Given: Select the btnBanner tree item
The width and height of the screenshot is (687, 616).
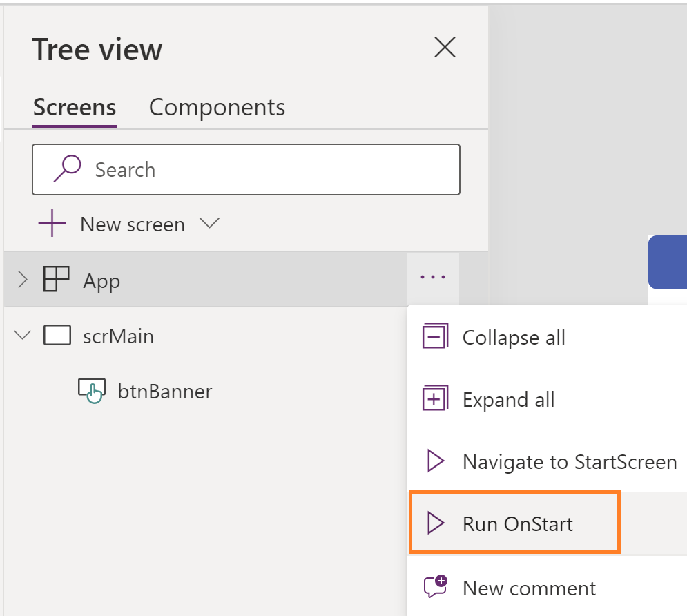Looking at the screenshot, I should tap(164, 392).
